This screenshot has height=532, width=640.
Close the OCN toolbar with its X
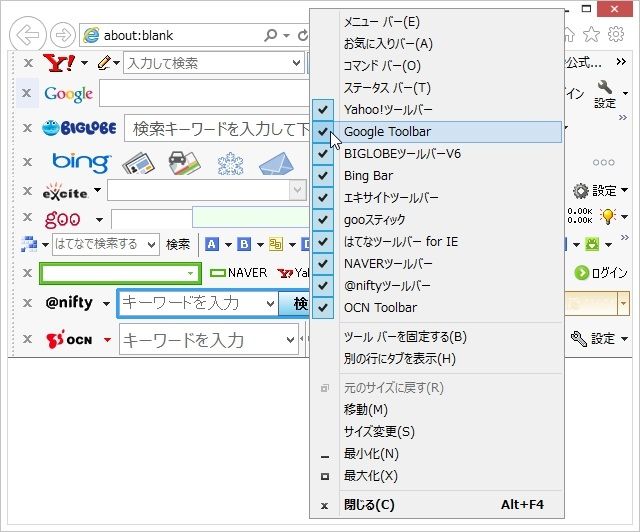27,339
